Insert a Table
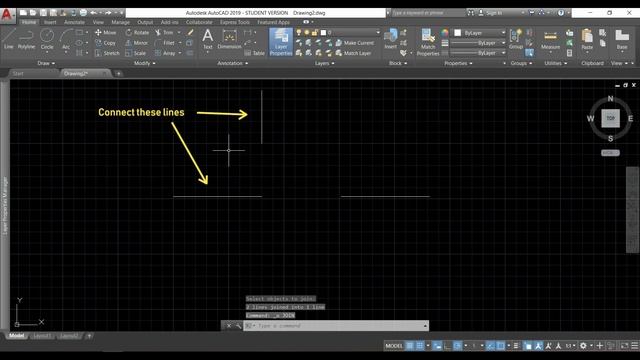 [x=255, y=53]
